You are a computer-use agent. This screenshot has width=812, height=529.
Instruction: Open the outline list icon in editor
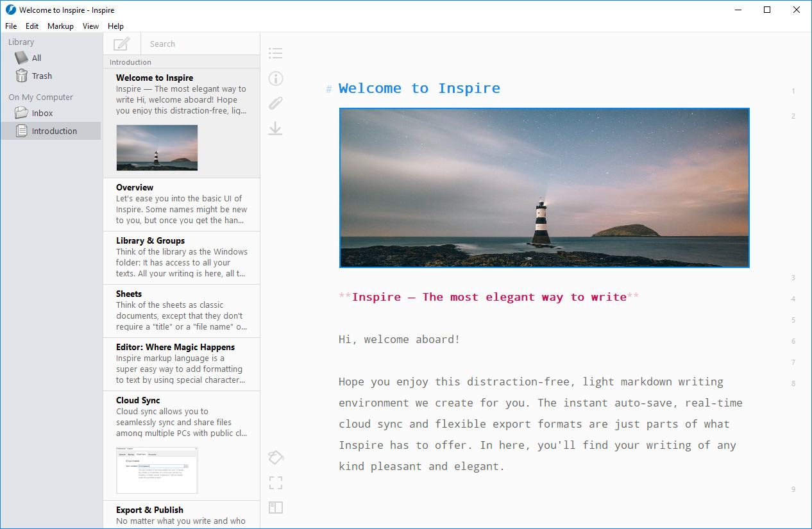click(276, 53)
